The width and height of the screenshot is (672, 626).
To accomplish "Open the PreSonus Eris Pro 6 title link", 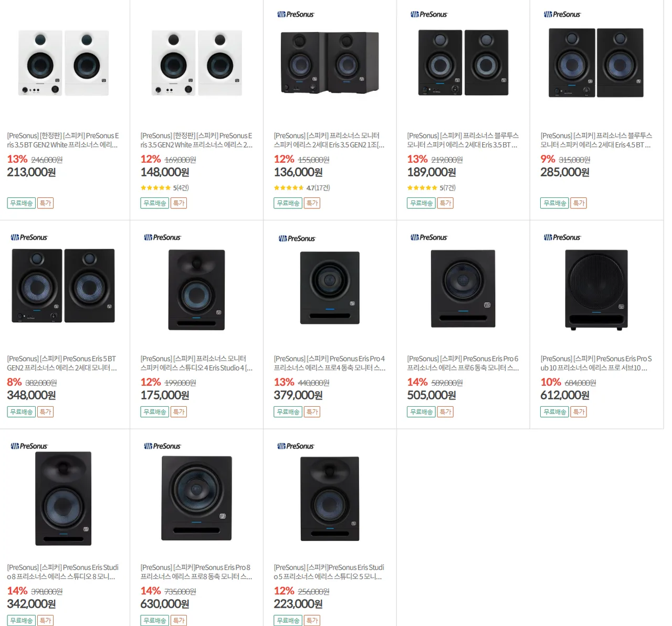I will click(x=463, y=363).
